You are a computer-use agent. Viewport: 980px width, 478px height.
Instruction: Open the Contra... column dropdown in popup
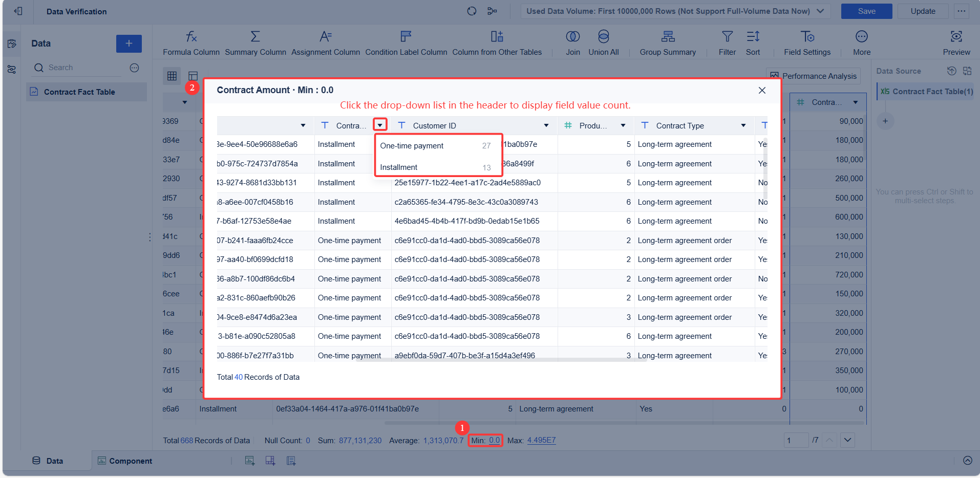point(380,125)
